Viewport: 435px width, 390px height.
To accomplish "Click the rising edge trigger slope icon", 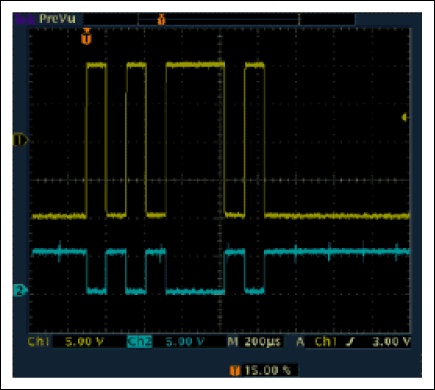I will click(350, 341).
